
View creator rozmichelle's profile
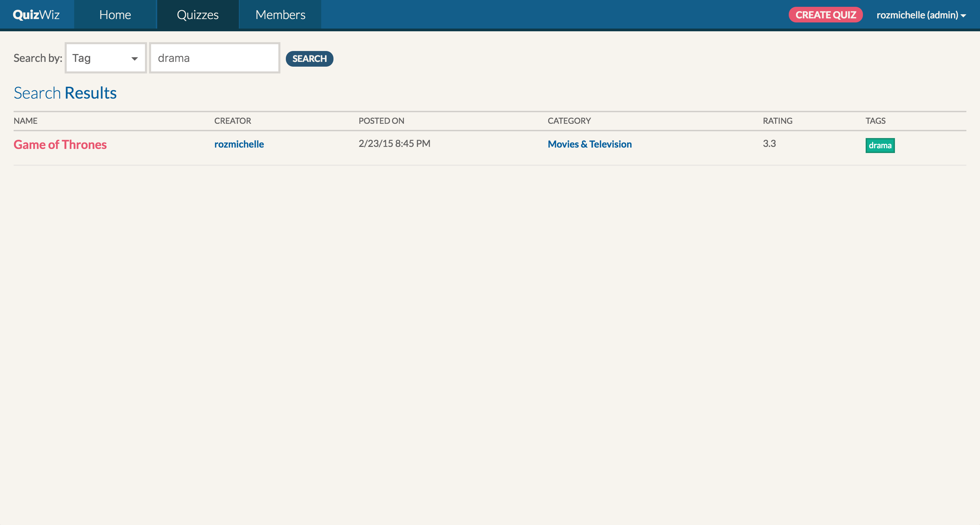239,144
